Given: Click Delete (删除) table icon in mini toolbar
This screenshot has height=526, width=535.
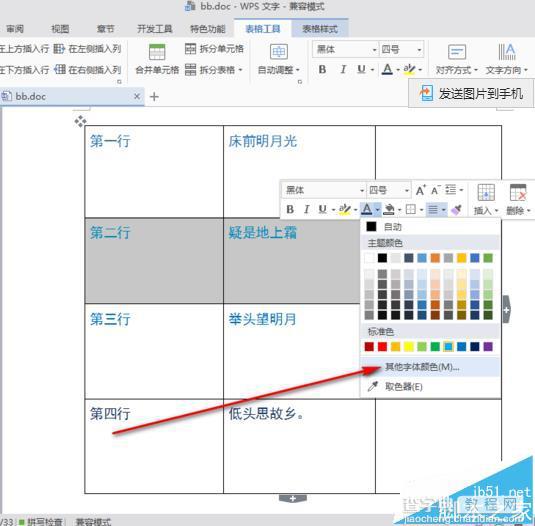Looking at the screenshot, I should [518, 192].
